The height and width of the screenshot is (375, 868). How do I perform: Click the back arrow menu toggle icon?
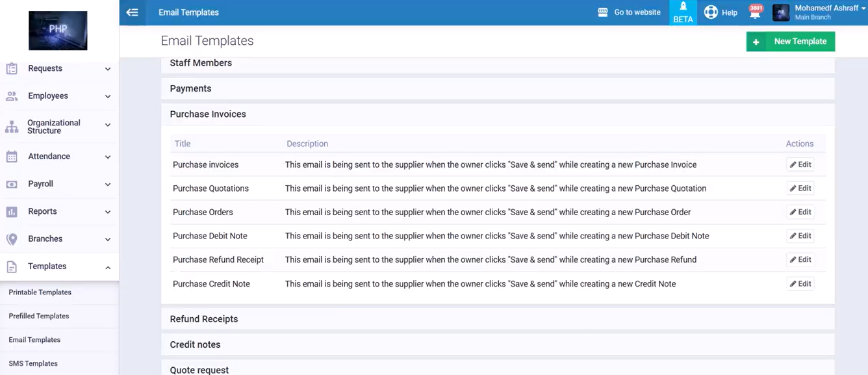click(x=132, y=12)
